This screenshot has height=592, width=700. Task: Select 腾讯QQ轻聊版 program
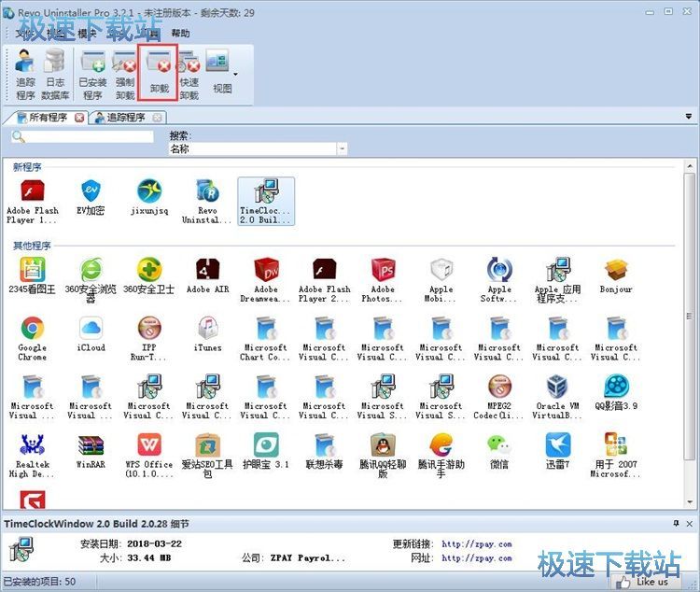click(x=383, y=456)
